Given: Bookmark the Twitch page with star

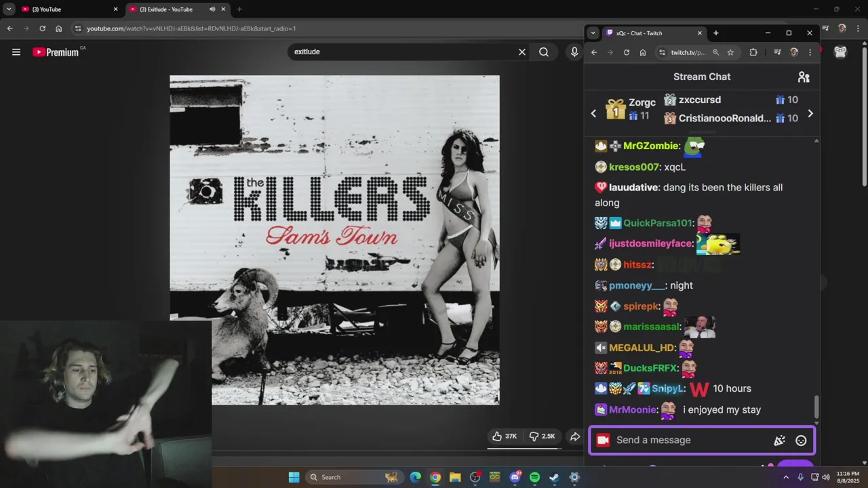Looking at the screenshot, I should (x=730, y=52).
